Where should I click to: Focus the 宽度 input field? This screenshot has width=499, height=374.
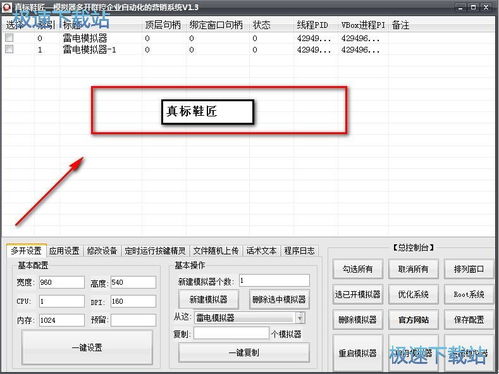pyautogui.click(x=62, y=282)
